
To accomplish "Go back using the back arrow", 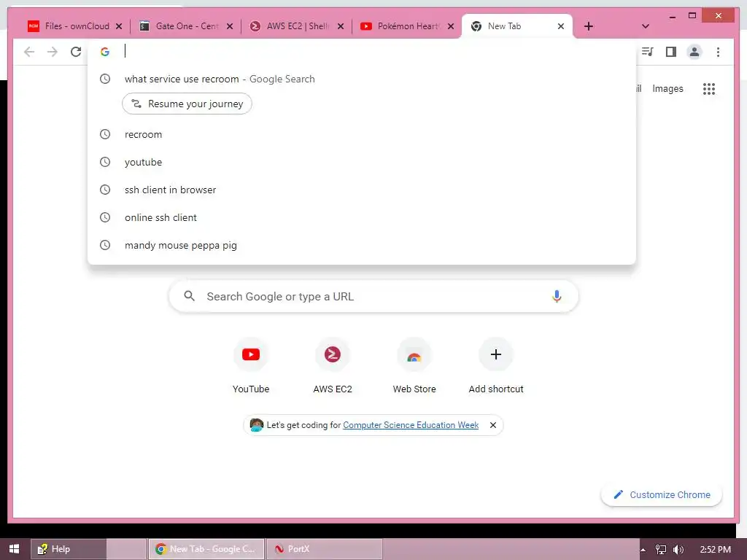I will point(29,52).
